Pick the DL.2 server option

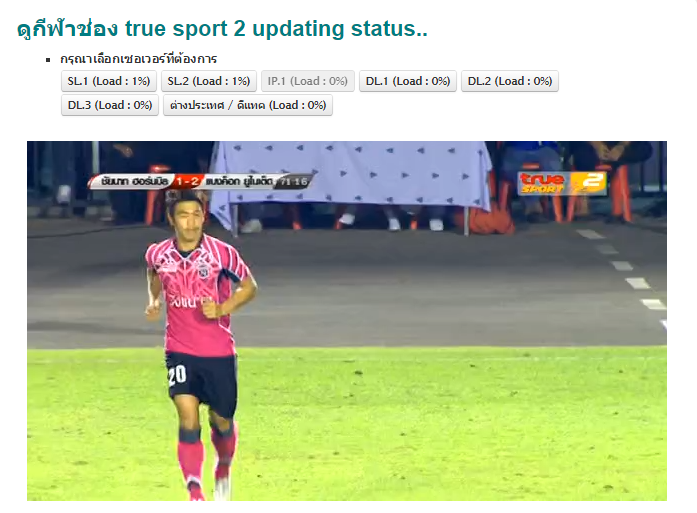510,81
